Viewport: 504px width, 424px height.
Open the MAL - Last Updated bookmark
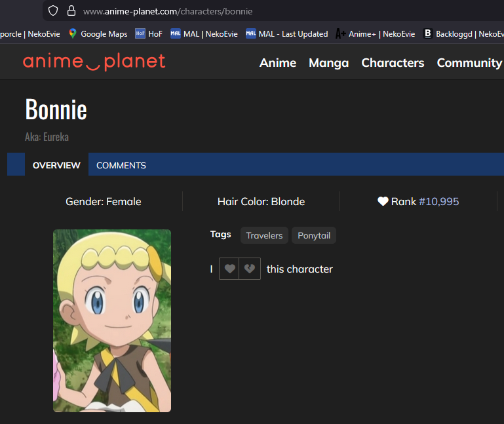[x=286, y=34]
